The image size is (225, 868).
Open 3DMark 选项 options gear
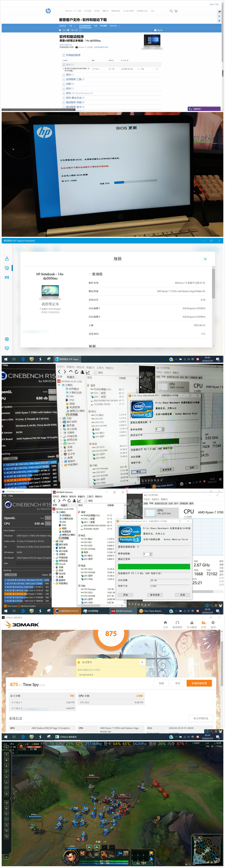point(213,624)
